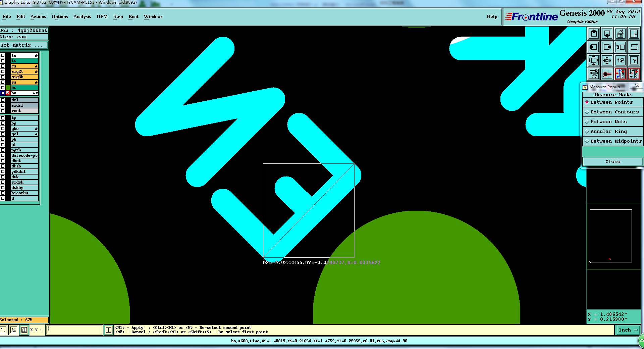Toggle display checkbox for layer biaozhu
This screenshot has height=349, width=644.
(3, 193)
